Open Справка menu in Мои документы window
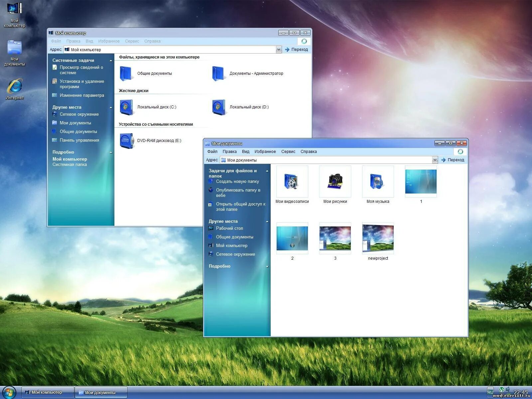This screenshot has height=399, width=532. pos(309,152)
